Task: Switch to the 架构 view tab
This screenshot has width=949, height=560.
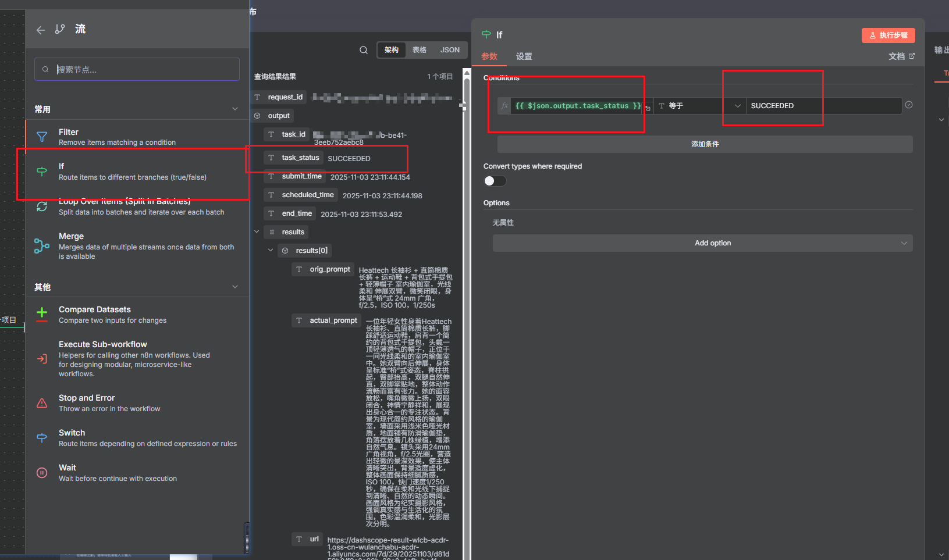Action: (392, 50)
